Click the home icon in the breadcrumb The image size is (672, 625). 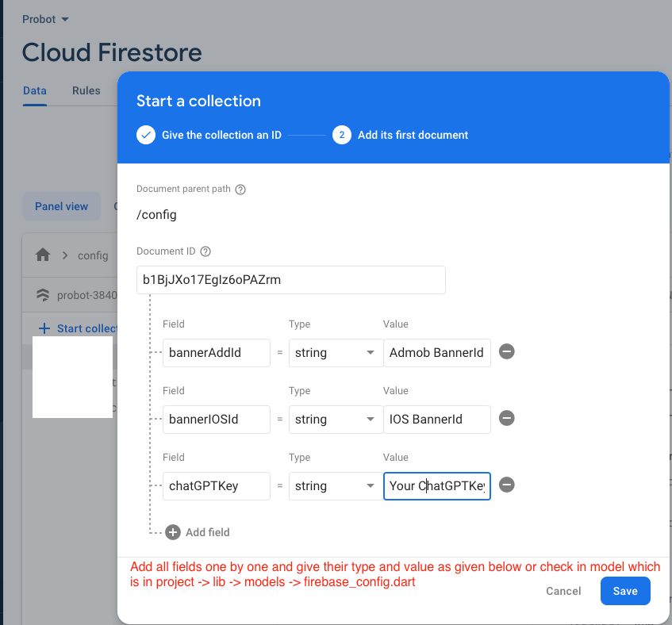(x=43, y=255)
